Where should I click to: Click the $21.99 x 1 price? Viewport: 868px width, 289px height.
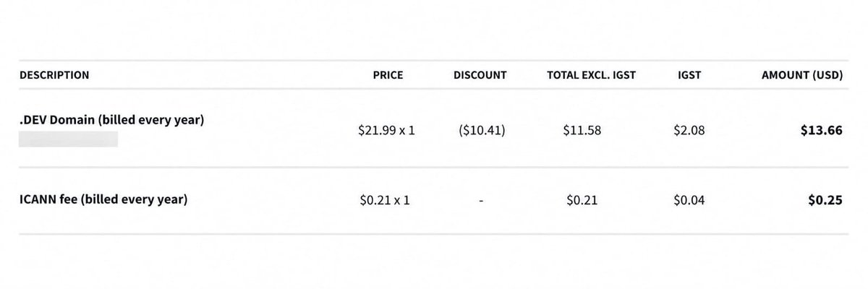pos(386,131)
